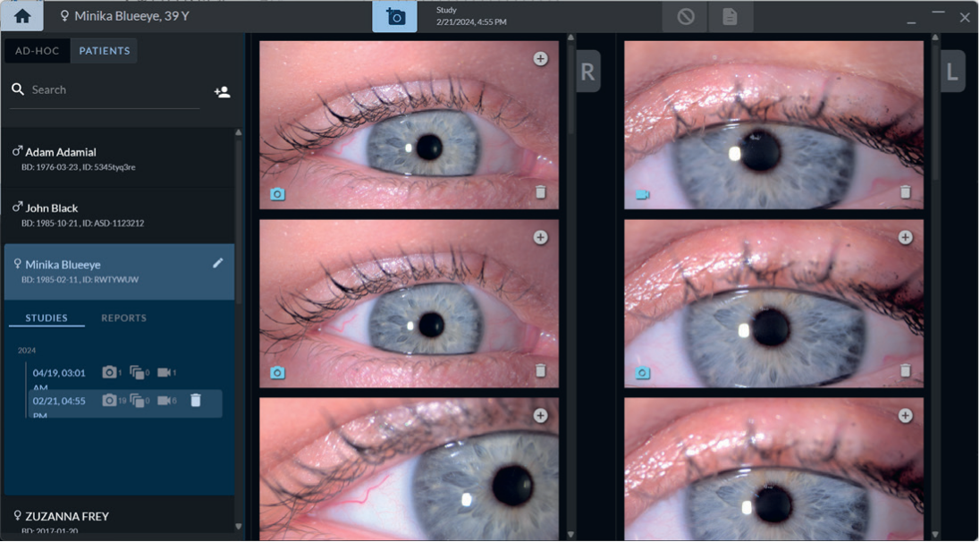
Task: Add first right-eye image with plus icon
Action: coord(541,59)
